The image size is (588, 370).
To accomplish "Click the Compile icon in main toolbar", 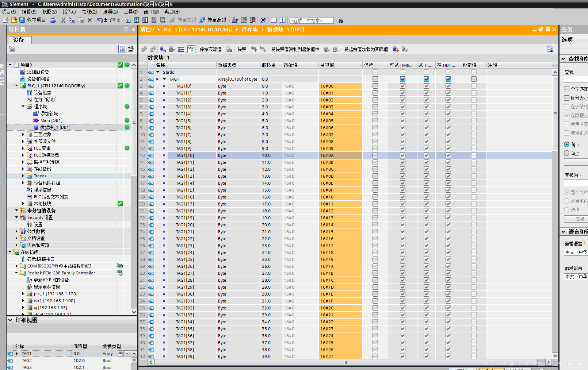I will pyautogui.click(x=127, y=20).
